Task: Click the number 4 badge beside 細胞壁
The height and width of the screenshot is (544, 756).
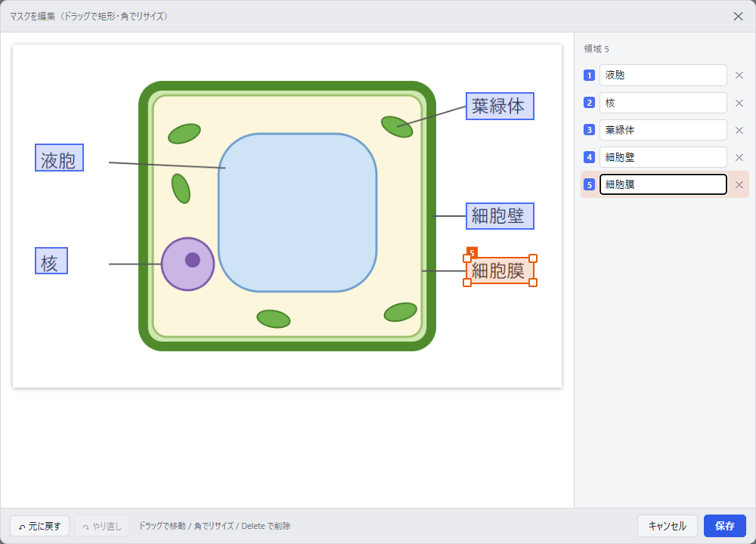Action: tap(589, 157)
